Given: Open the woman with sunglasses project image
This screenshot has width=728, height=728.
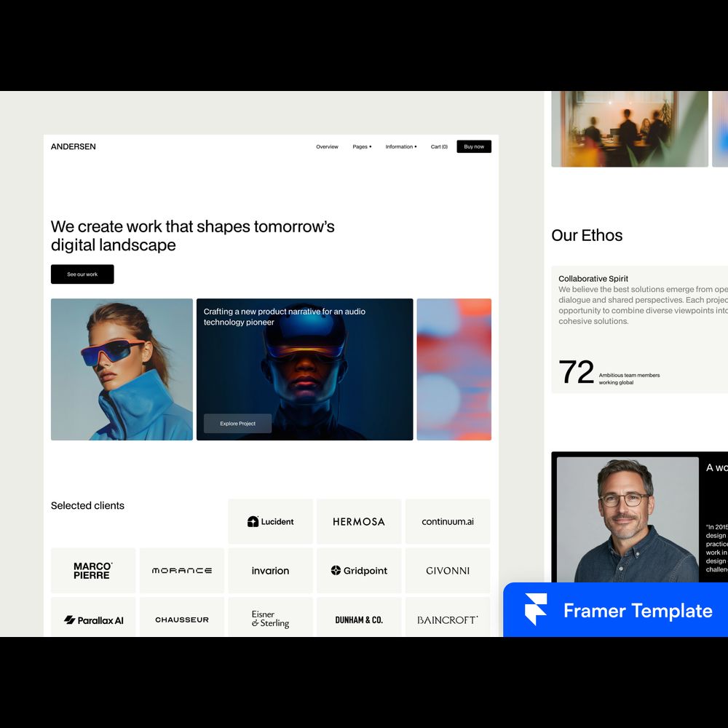Looking at the screenshot, I should pyautogui.click(x=122, y=369).
